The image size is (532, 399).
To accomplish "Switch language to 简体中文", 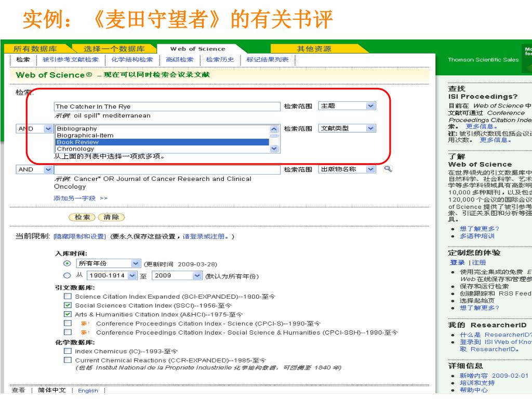I will click(x=51, y=390).
